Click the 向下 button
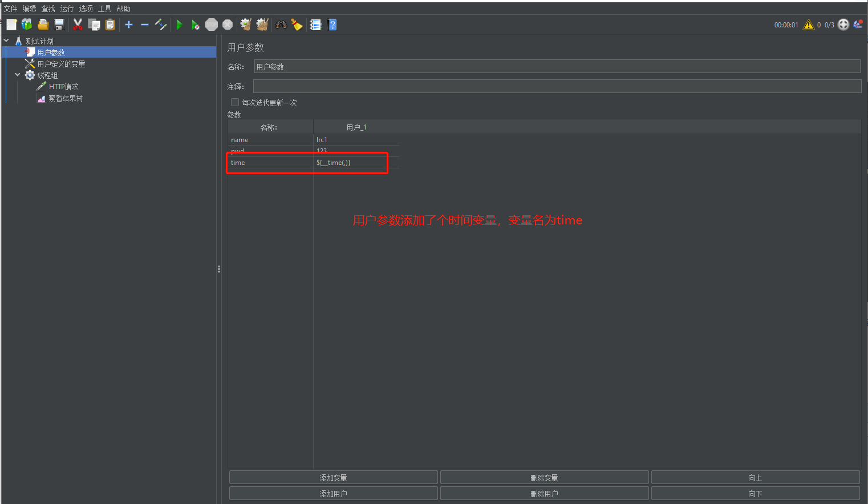 756,494
